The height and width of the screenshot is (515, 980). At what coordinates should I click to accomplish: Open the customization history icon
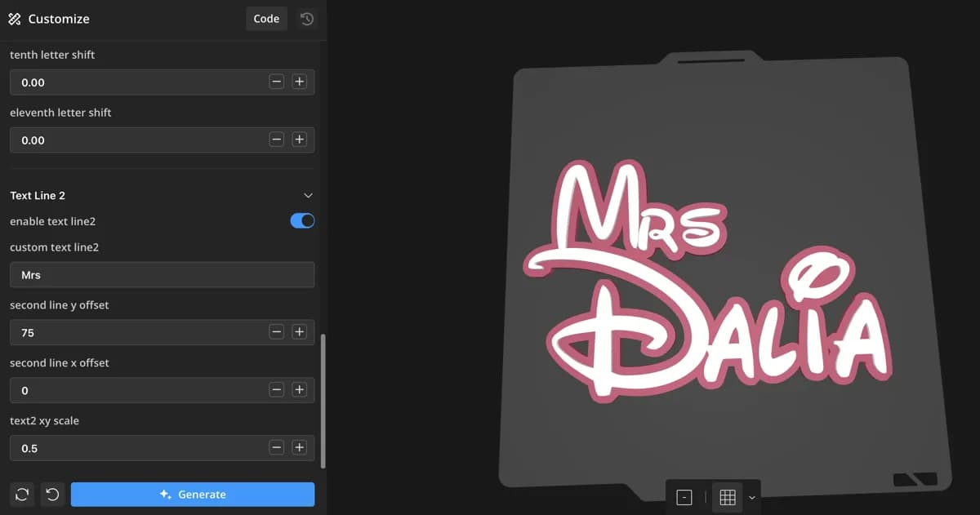tap(307, 19)
